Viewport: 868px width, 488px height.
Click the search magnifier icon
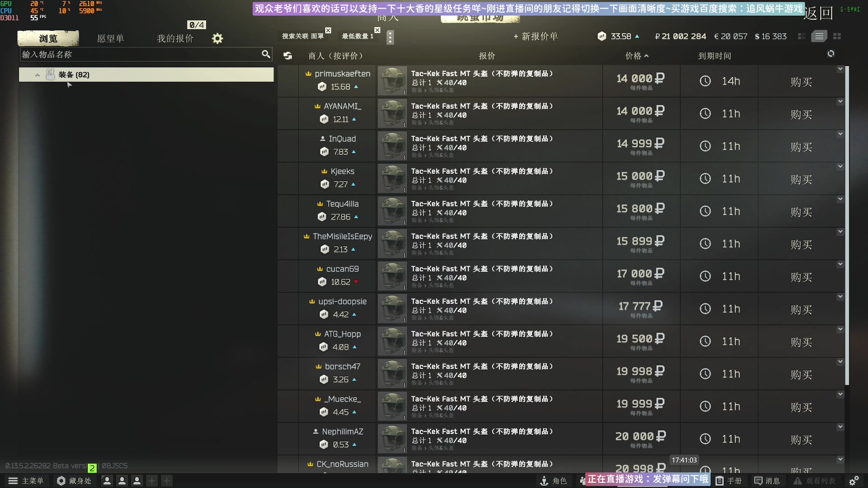(x=266, y=54)
